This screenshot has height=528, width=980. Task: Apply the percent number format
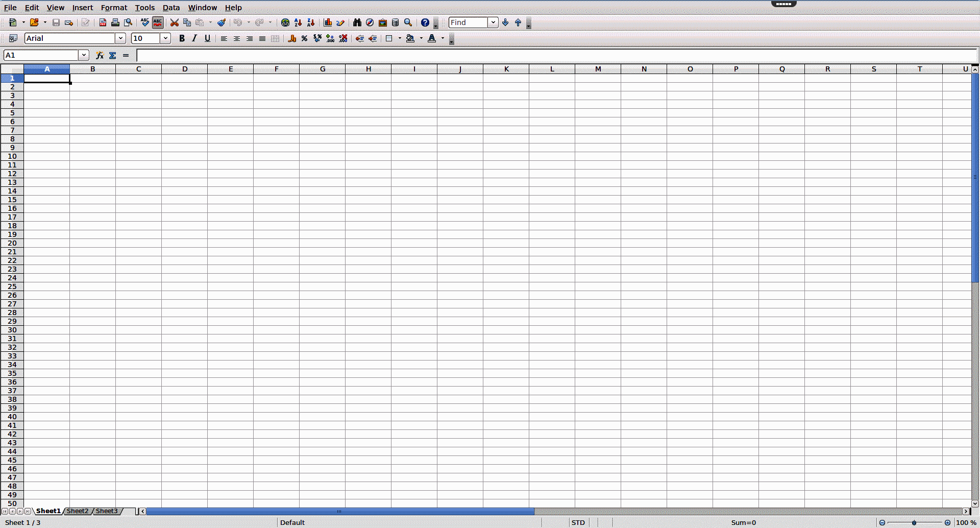pos(304,38)
